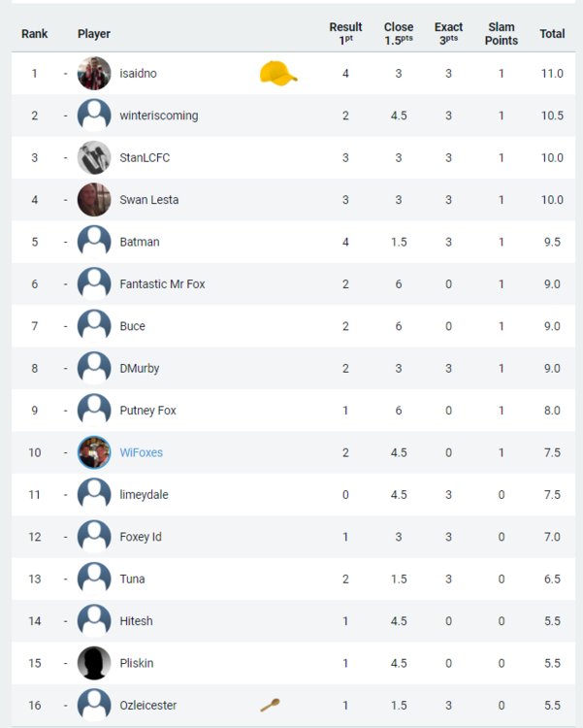Click Swan Lesta's avatar photo
583x728 pixels.
tap(94, 200)
